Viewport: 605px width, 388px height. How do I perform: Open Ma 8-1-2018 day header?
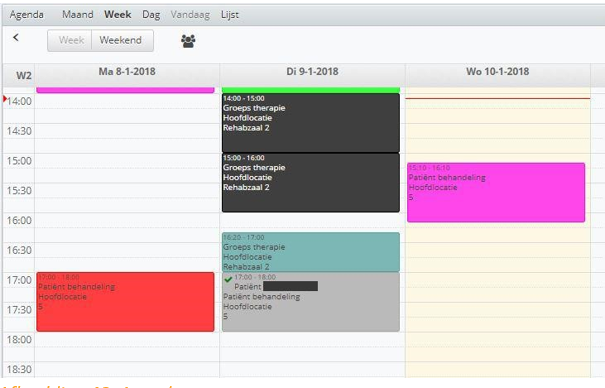click(127, 72)
